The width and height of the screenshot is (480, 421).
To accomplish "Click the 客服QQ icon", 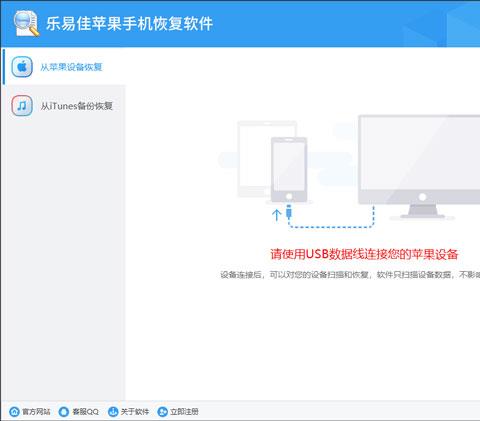I will (x=63, y=412).
